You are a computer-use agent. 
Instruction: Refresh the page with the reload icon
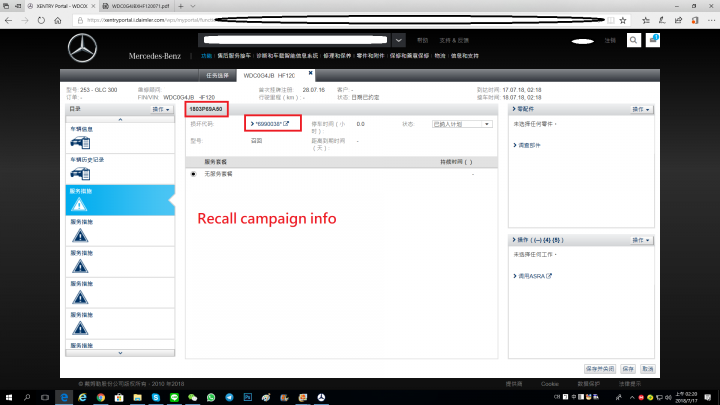point(41,20)
